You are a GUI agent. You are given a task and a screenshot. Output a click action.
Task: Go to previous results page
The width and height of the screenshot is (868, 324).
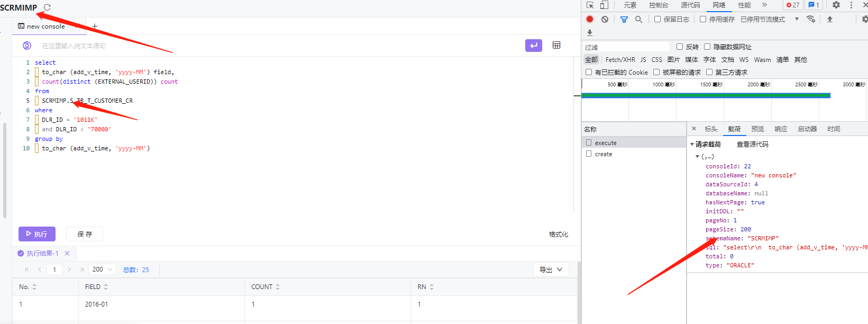click(40, 269)
